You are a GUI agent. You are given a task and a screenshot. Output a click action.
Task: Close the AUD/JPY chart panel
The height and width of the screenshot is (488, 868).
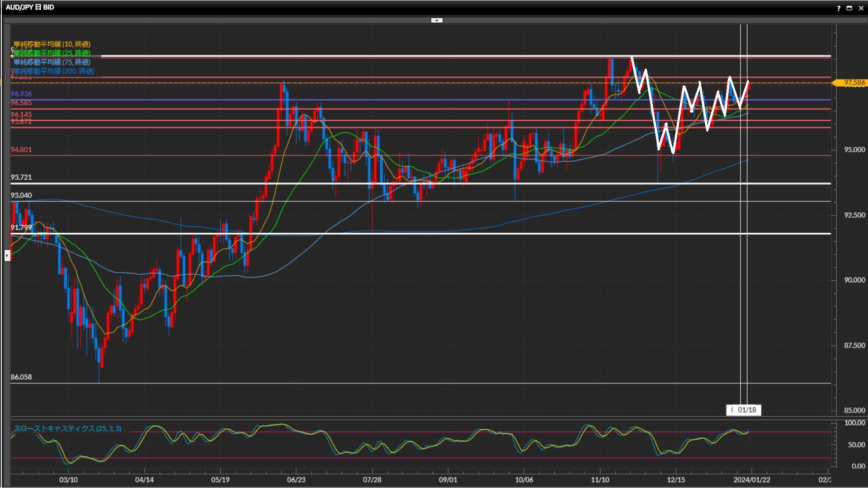point(861,8)
